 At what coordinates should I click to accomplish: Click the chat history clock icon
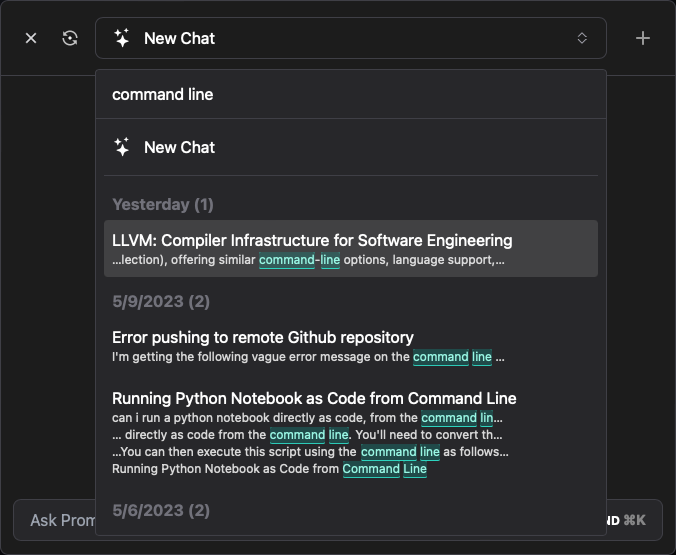pos(70,38)
